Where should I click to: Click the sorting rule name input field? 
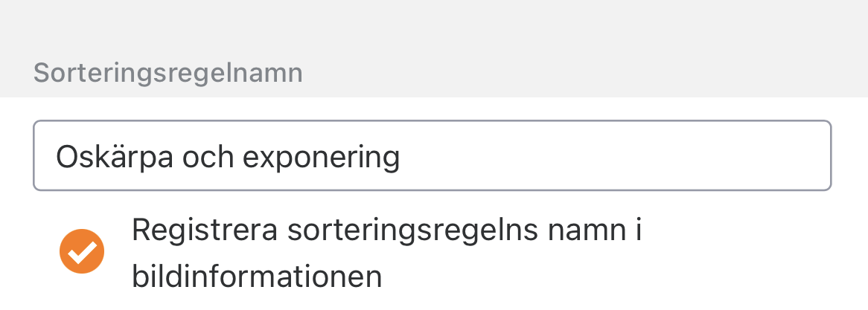click(432, 156)
